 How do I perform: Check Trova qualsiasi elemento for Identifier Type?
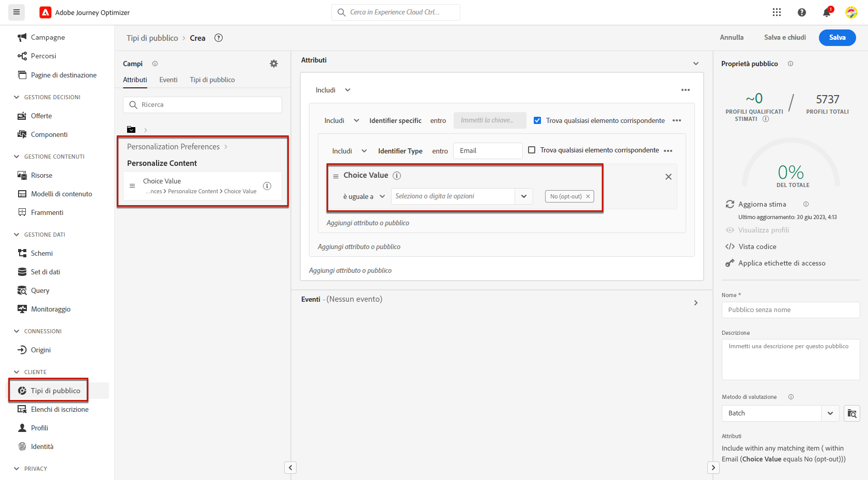pyautogui.click(x=532, y=150)
